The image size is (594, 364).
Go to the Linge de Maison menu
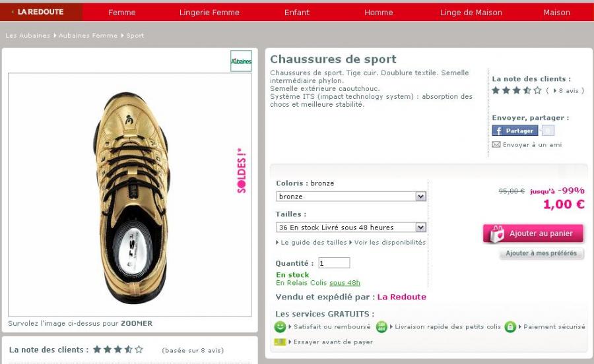[x=471, y=13]
